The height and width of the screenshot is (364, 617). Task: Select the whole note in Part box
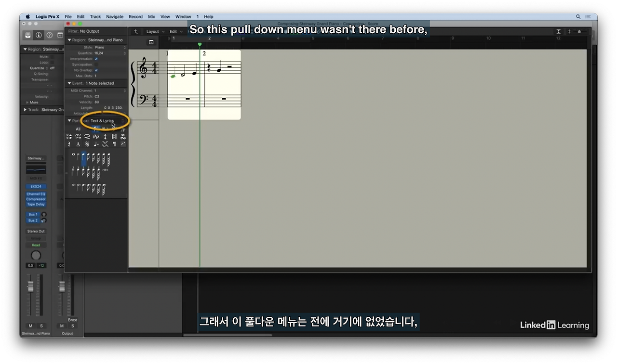pos(73,154)
